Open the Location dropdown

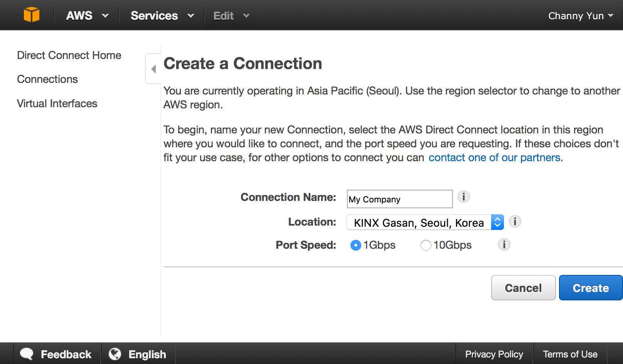[425, 222]
